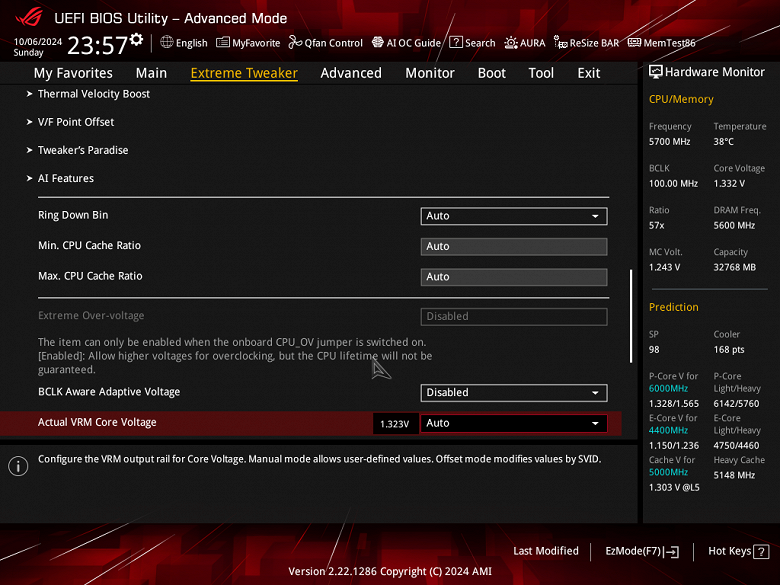Click the ROG logo in header

tap(29, 17)
